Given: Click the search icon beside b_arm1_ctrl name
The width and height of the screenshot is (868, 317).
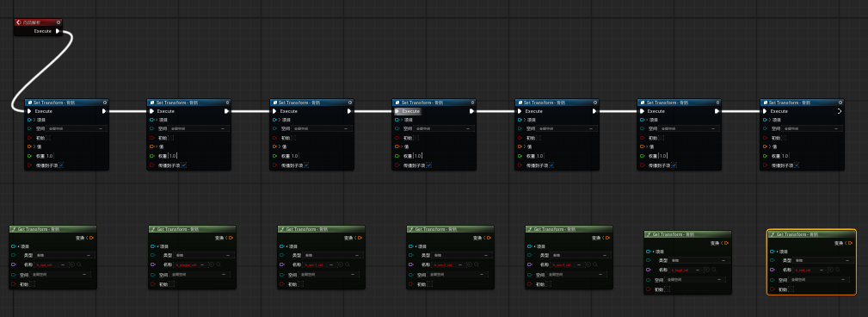Looking at the screenshot, I should 348,264.
